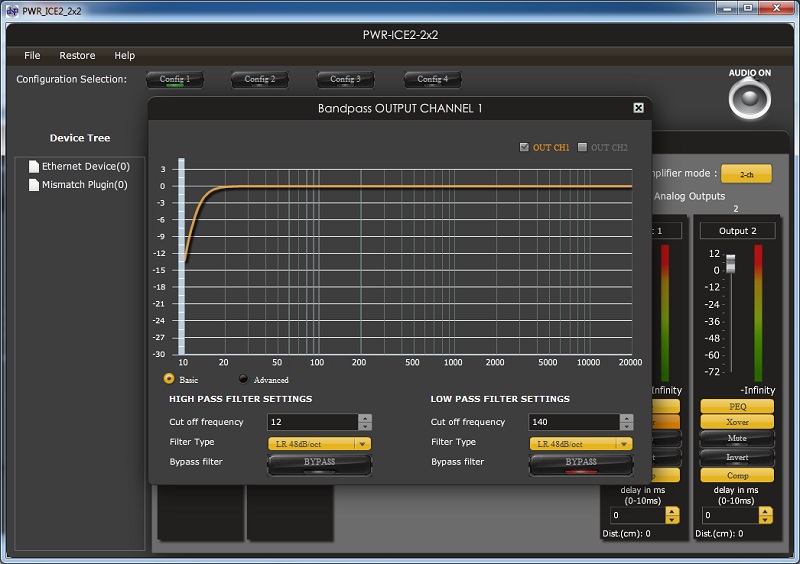The width and height of the screenshot is (800, 564).
Task: Select Config 3 configuration
Action: 346,79
